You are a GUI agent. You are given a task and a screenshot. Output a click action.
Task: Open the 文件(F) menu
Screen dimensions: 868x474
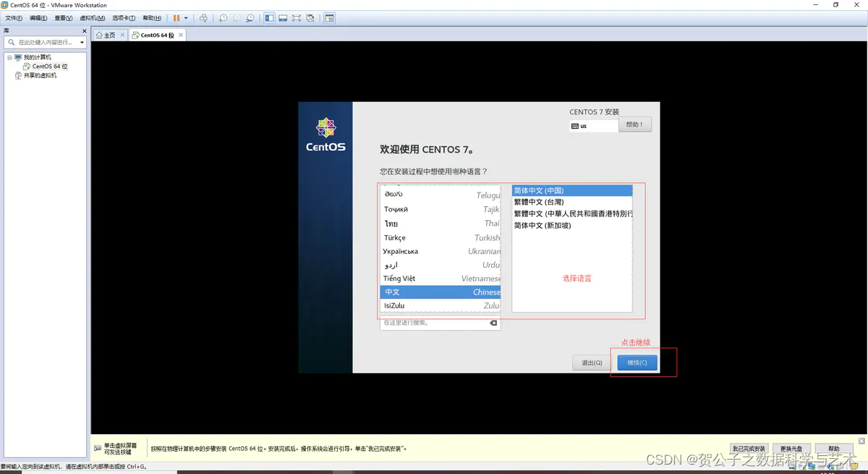14,18
